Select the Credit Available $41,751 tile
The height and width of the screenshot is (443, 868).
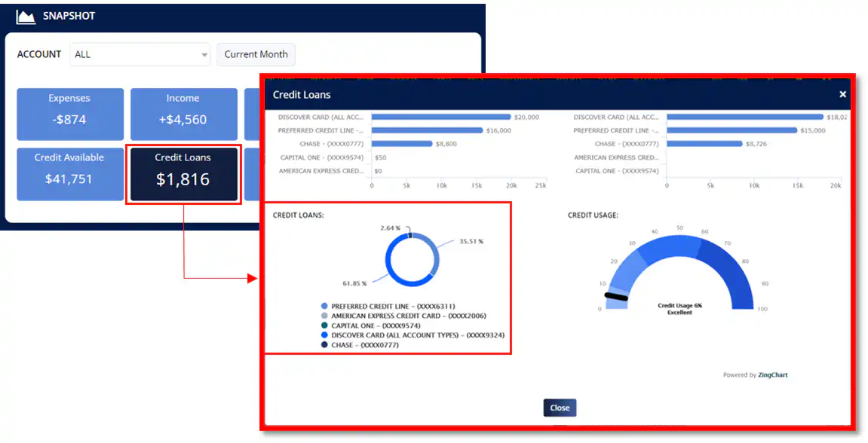[x=69, y=174]
